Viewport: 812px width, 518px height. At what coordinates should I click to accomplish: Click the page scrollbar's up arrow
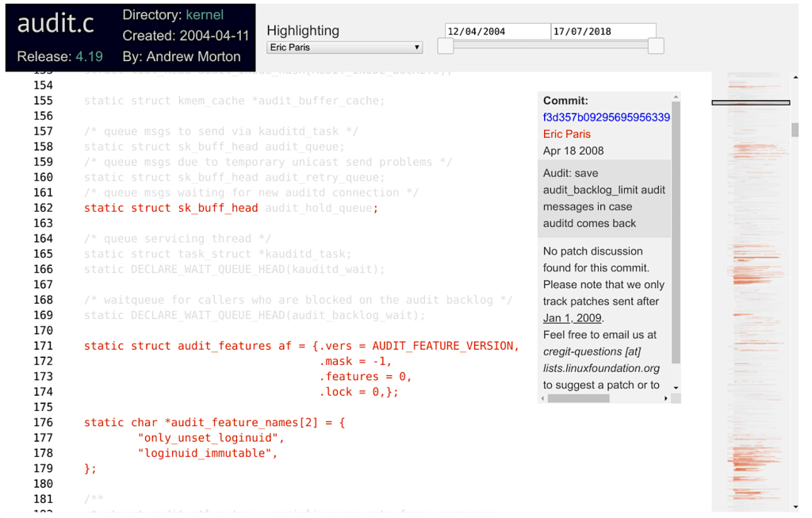tap(795, 78)
